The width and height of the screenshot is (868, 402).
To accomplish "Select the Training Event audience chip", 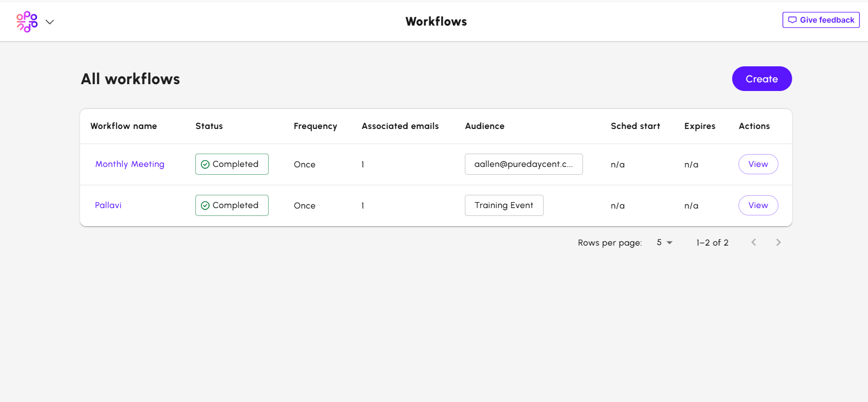I will (504, 205).
